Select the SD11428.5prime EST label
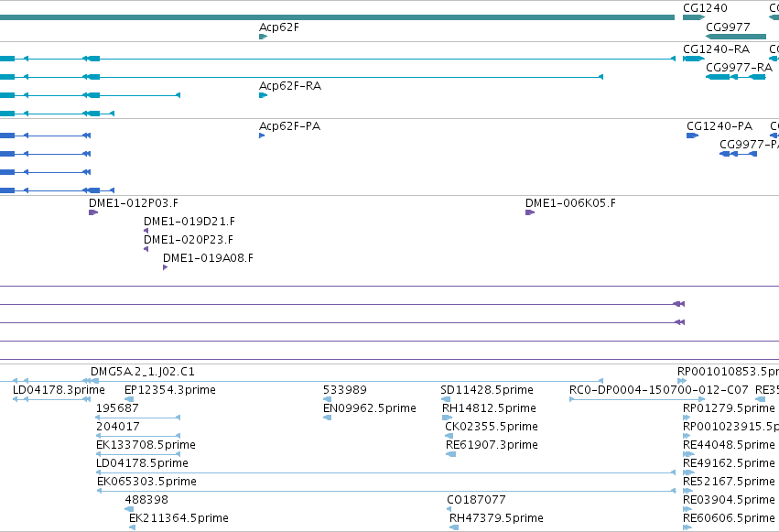 coord(487,390)
